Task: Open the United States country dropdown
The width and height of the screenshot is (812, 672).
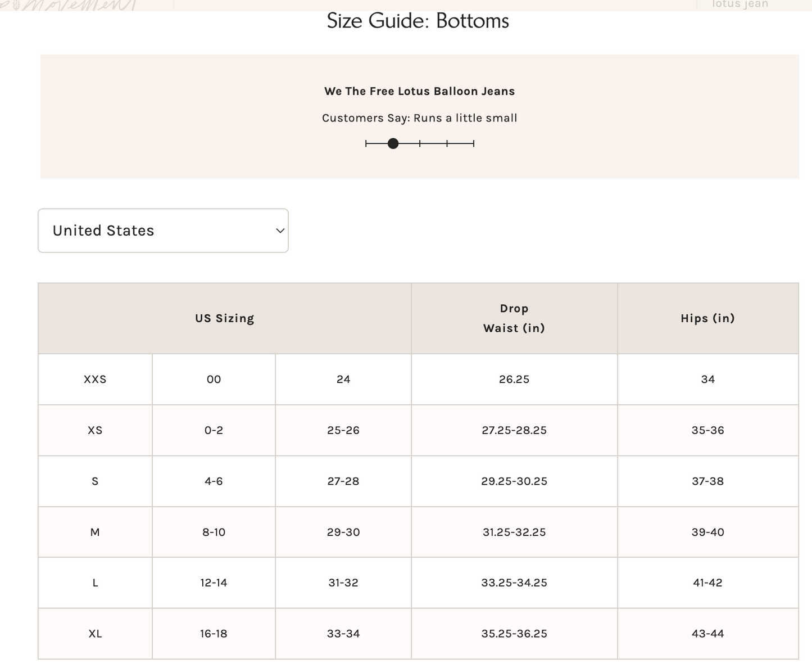Action: pyautogui.click(x=162, y=231)
